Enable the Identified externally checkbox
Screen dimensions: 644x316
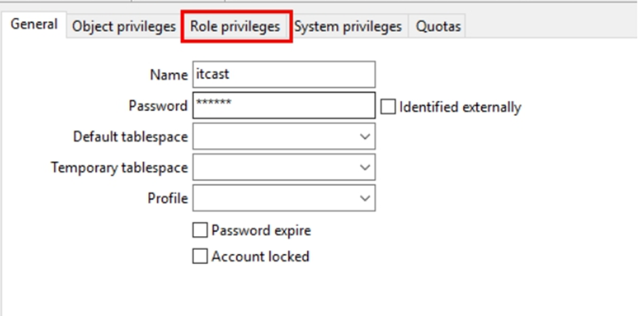388,107
